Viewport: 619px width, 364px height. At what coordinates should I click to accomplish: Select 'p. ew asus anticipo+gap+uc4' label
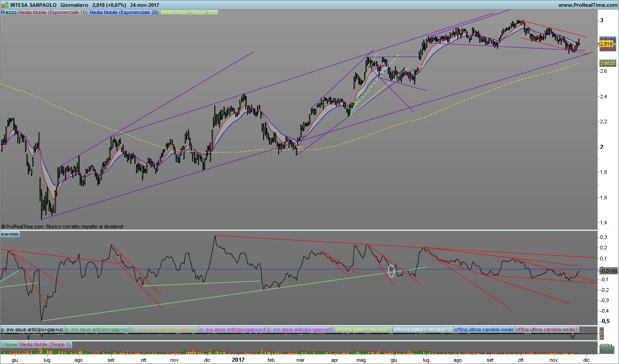coord(233,329)
